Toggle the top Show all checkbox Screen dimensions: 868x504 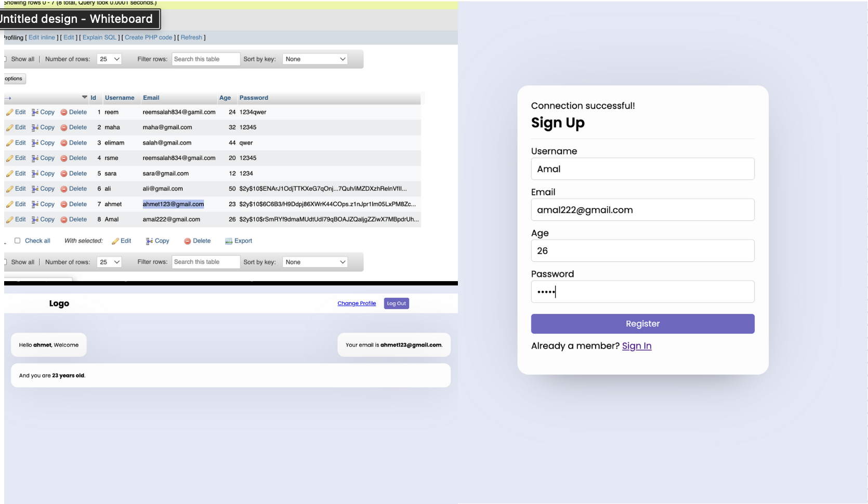click(5, 59)
